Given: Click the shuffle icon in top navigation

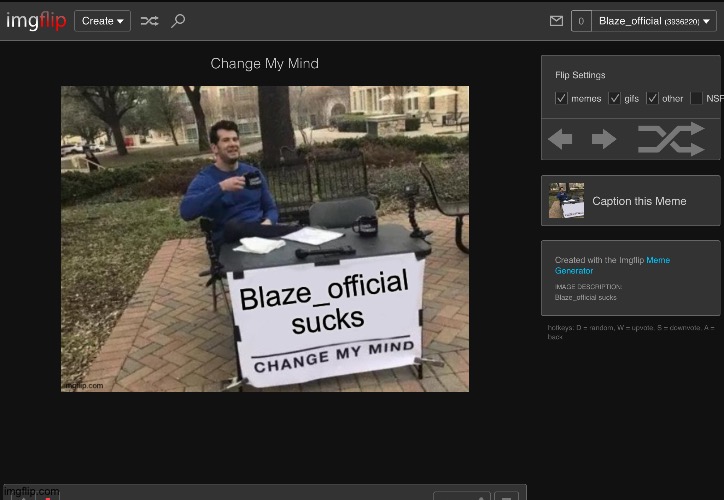Looking at the screenshot, I should coord(149,21).
